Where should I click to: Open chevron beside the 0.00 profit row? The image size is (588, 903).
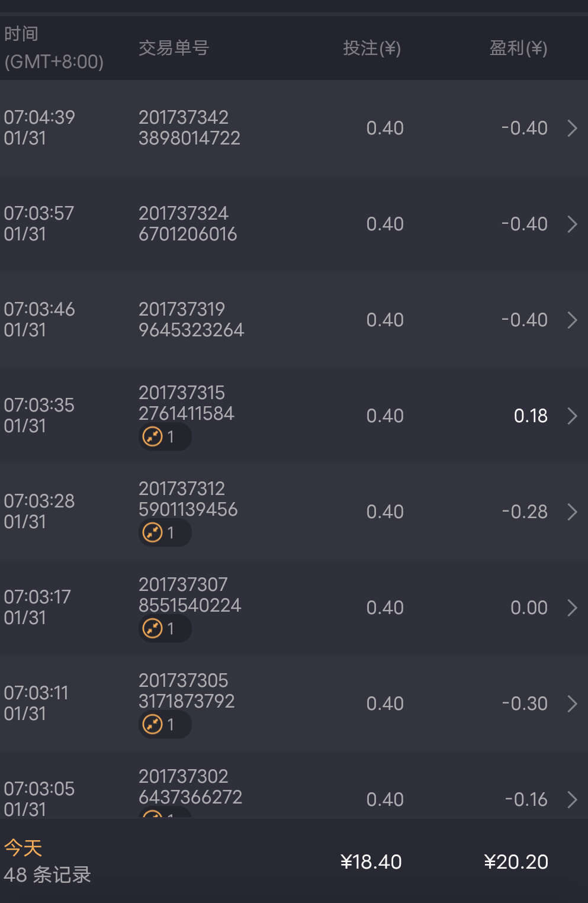point(572,608)
